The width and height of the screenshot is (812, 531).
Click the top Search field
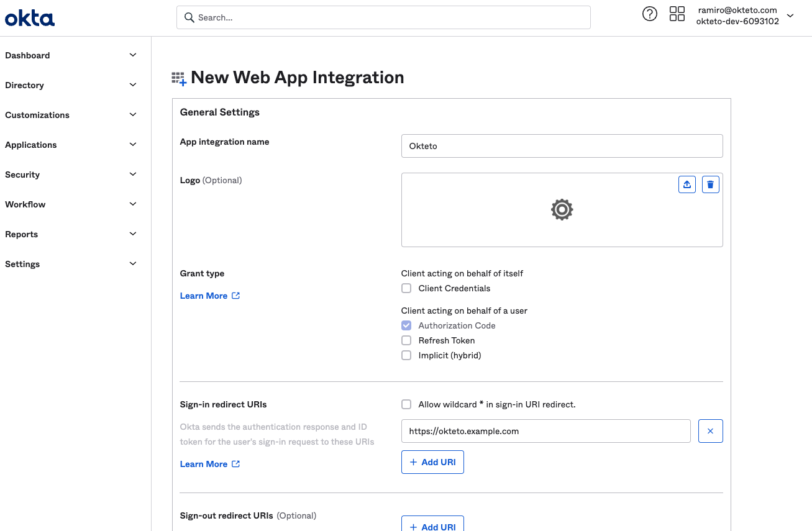[x=383, y=17]
